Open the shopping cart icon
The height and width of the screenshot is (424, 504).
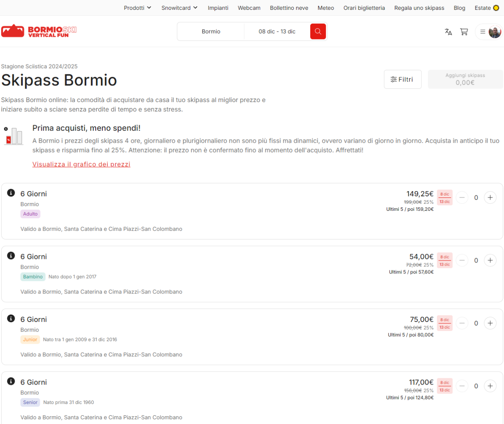point(464,32)
